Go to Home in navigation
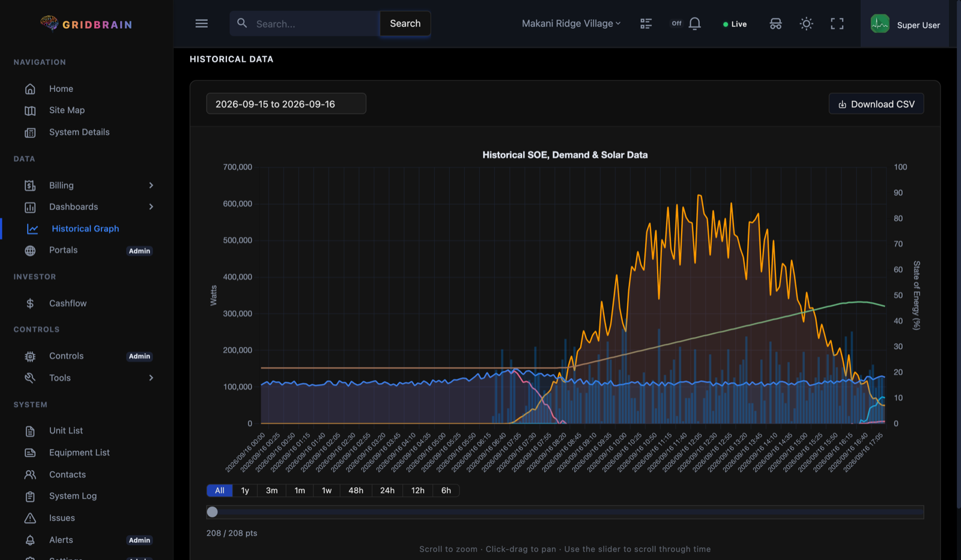The image size is (961, 560). [61, 89]
